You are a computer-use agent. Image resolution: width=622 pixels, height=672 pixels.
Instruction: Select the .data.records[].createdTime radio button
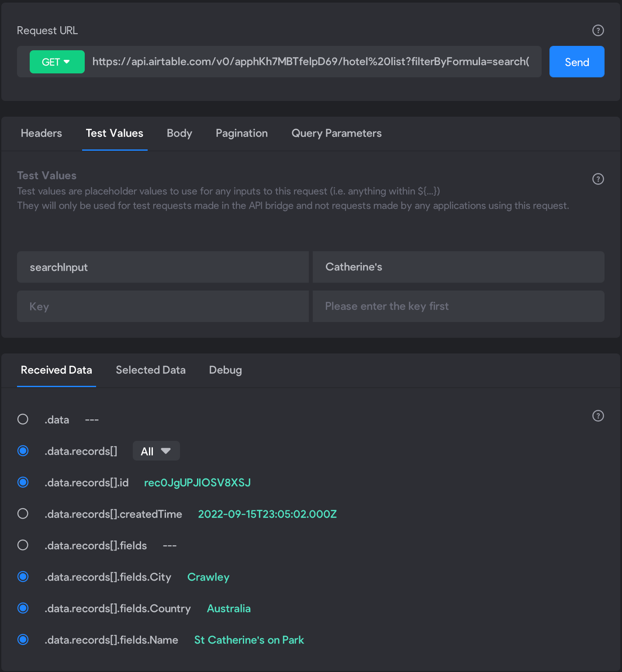23,514
